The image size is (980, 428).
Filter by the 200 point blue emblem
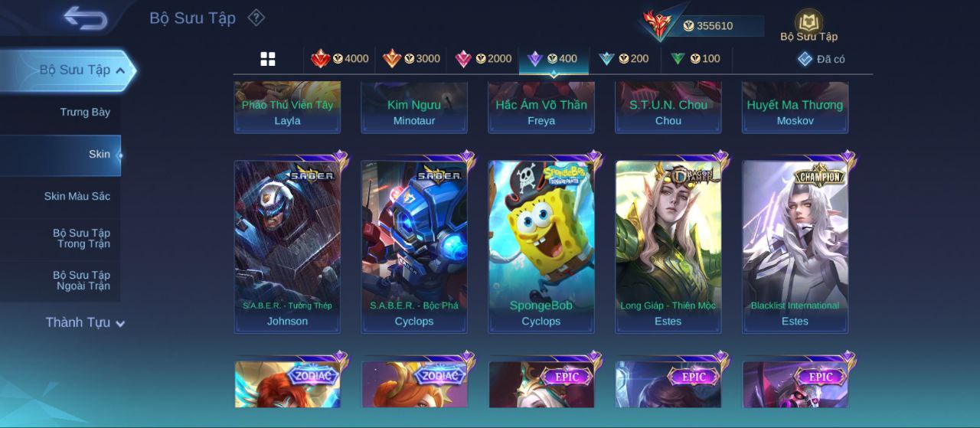(623, 59)
